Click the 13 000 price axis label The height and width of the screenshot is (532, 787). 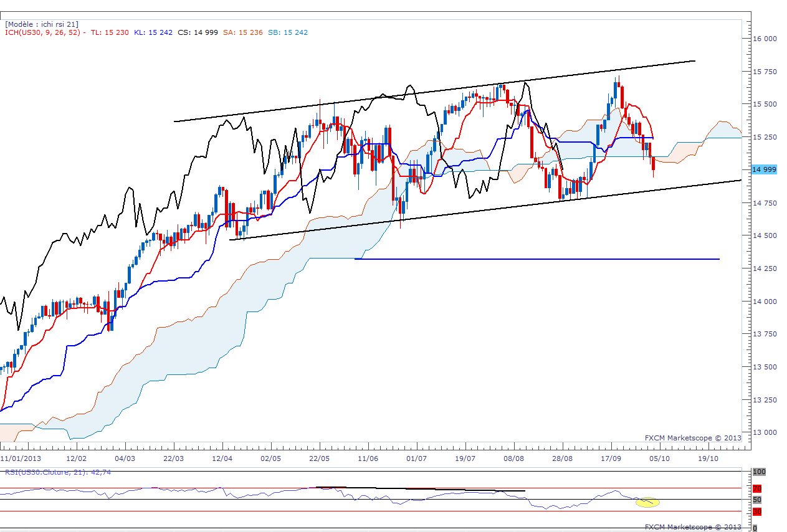point(765,432)
